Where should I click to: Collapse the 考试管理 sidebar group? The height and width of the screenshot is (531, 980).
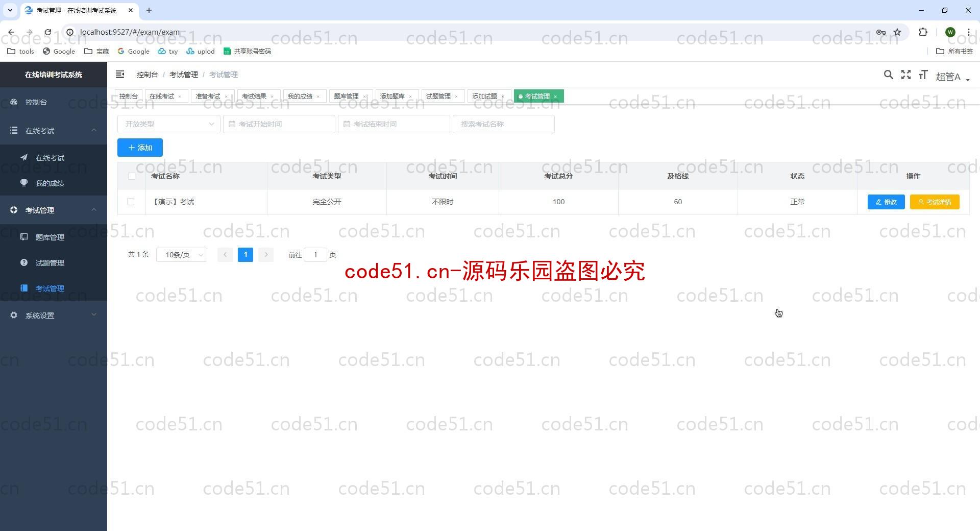point(54,210)
